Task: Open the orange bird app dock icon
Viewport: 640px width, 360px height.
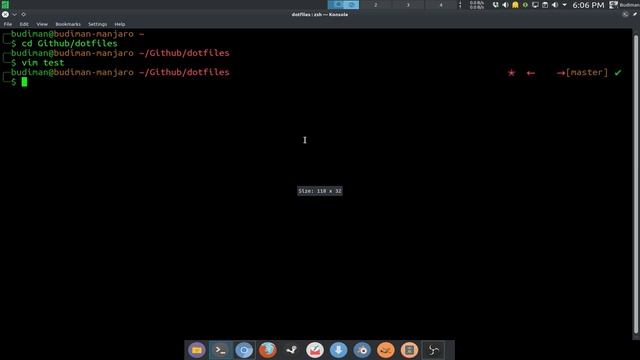Action: click(x=386, y=350)
